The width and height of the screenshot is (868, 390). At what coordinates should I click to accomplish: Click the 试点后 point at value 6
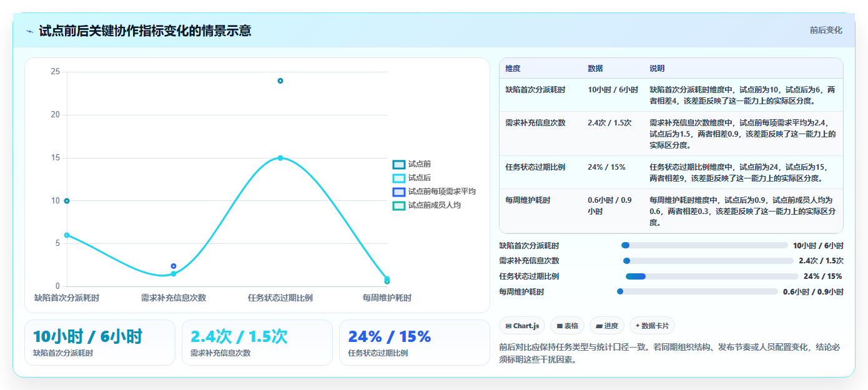coord(67,235)
